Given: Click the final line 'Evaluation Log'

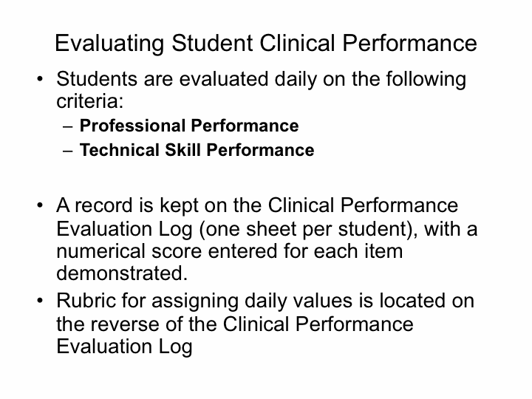Looking at the screenshot, I should point(124,347).
